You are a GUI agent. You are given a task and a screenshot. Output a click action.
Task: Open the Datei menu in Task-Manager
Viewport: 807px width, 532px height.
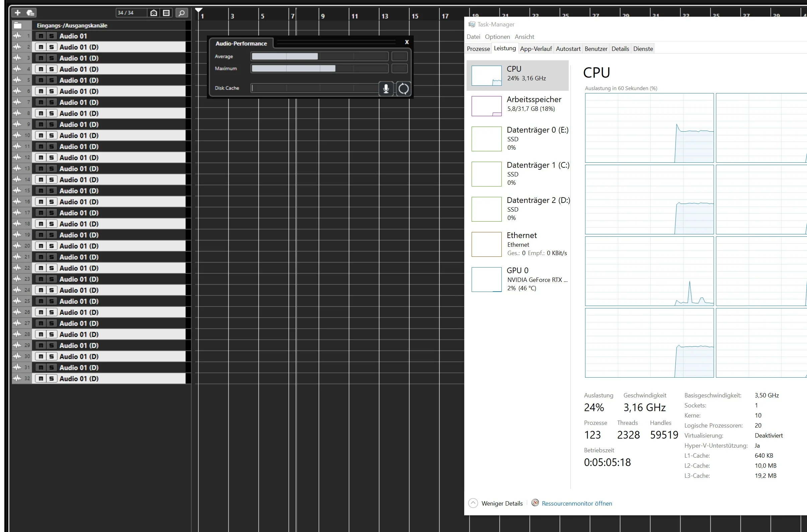point(473,36)
